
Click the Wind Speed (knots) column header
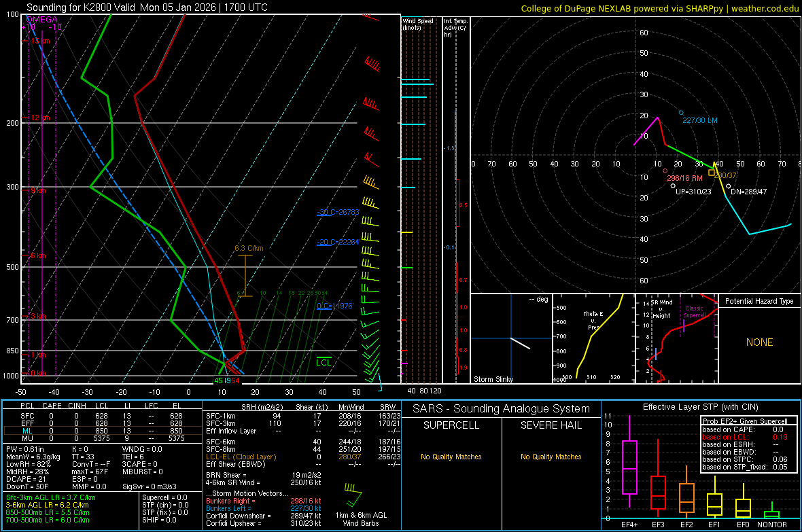(418, 24)
